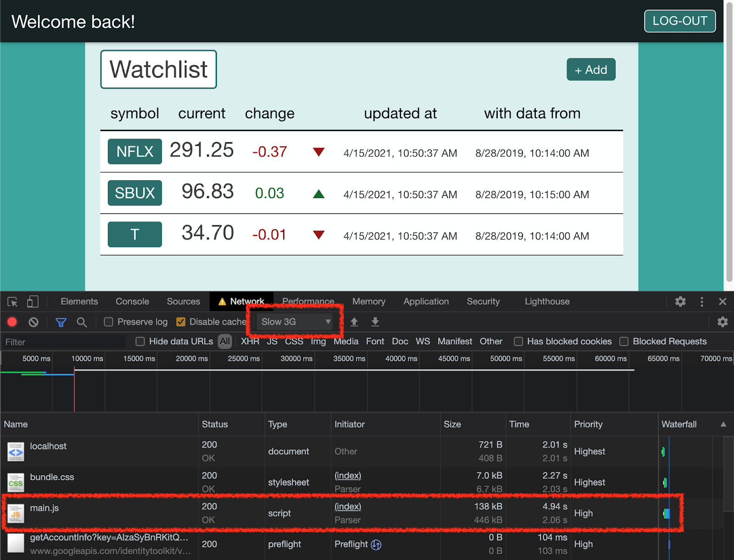Sort by the Waterfall column arrow

(x=723, y=424)
